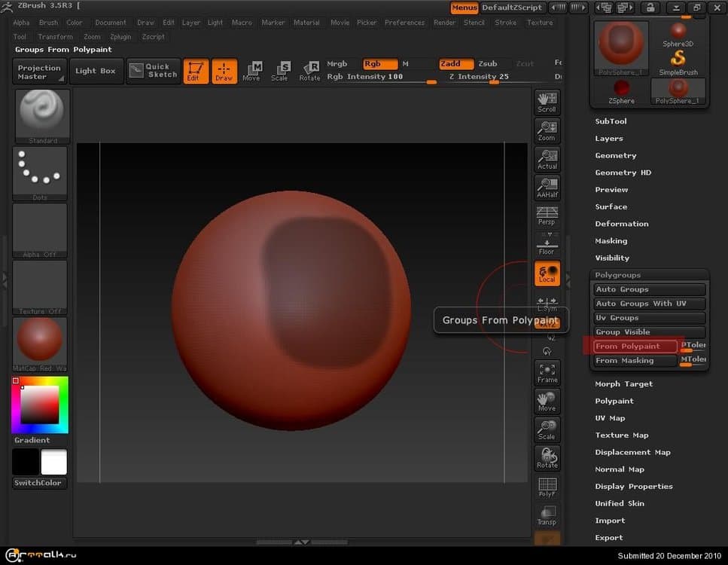This screenshot has width=728, height=565.
Task: Select the ZSphere tool thumbnail
Action: tap(621, 90)
